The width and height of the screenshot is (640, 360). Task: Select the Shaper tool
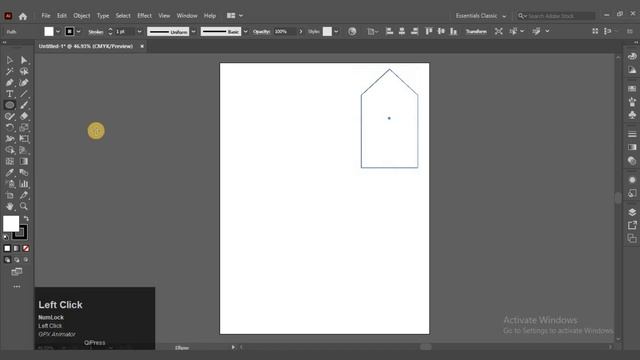click(9, 116)
